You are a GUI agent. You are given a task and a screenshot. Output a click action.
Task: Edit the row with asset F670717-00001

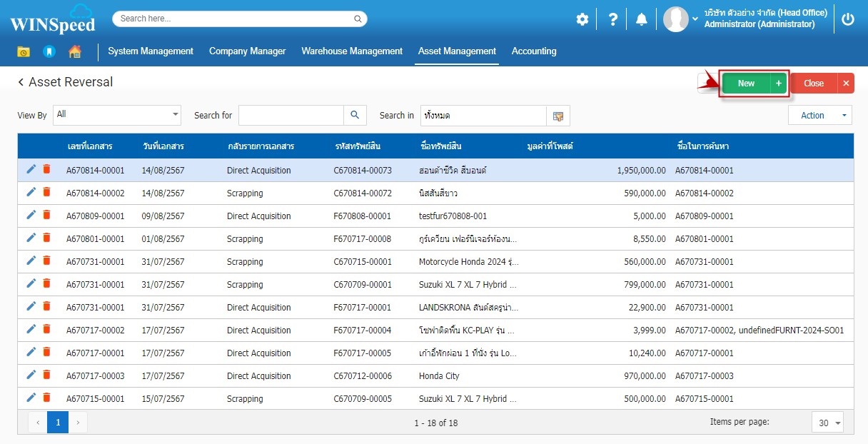[x=31, y=306]
